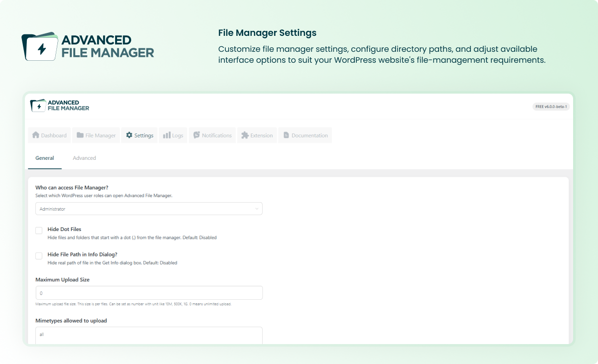Screen dimensions: 598x364
Task: Click the 'Hide real path of file' description
Action: [112, 262]
